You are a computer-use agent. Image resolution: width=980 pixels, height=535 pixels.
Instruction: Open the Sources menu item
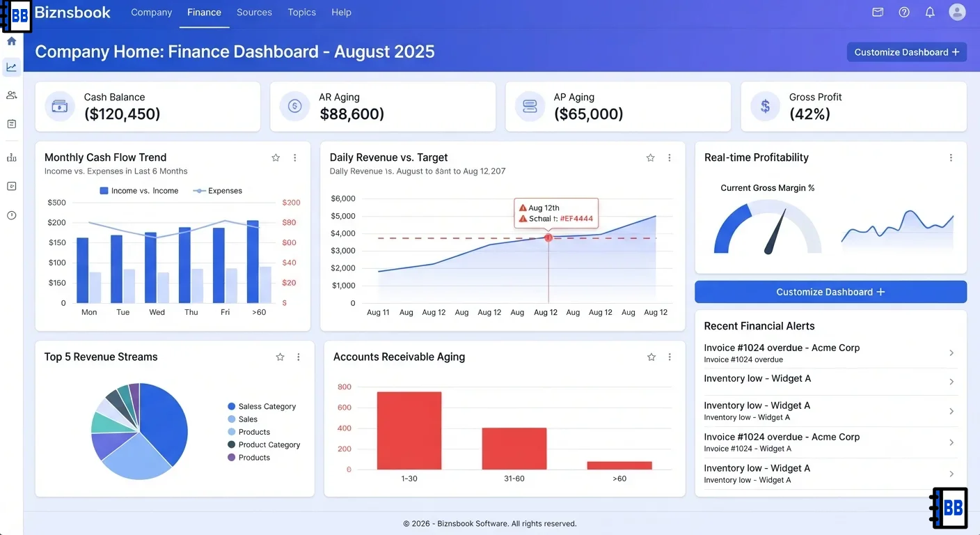click(x=254, y=13)
